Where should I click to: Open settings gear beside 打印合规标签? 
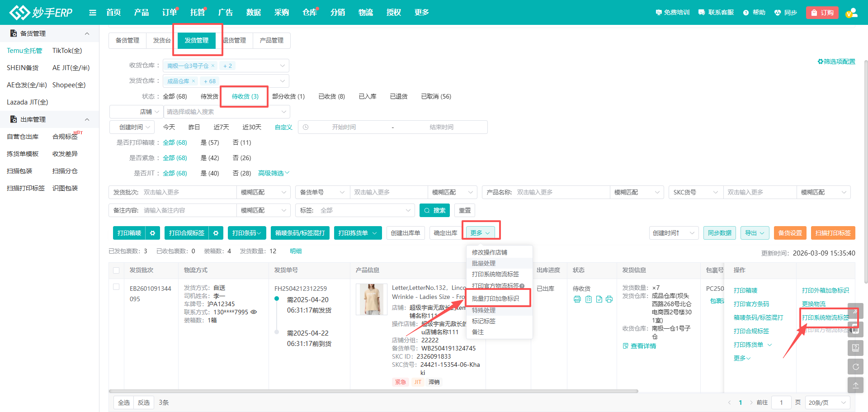pos(216,233)
